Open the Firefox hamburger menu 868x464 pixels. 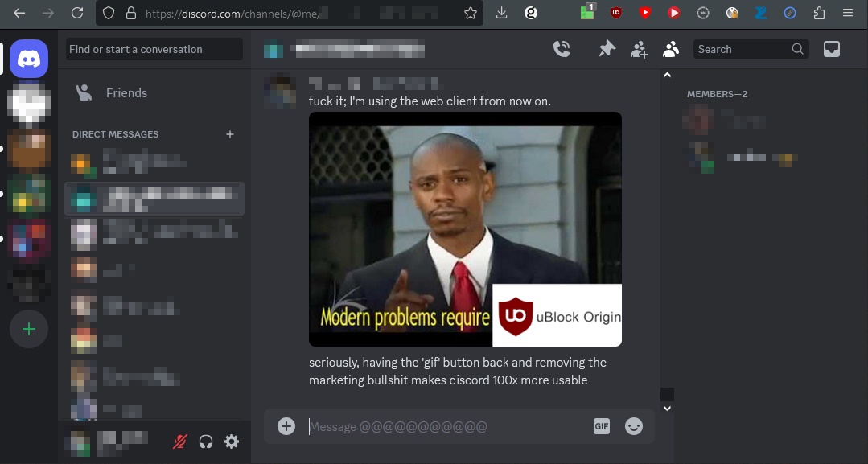(848, 13)
